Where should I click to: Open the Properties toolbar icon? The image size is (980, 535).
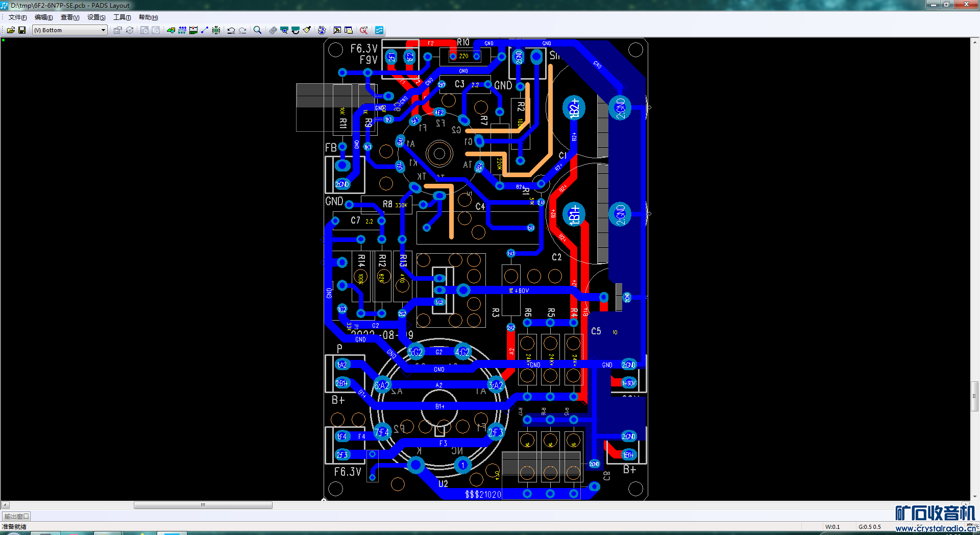[118, 30]
